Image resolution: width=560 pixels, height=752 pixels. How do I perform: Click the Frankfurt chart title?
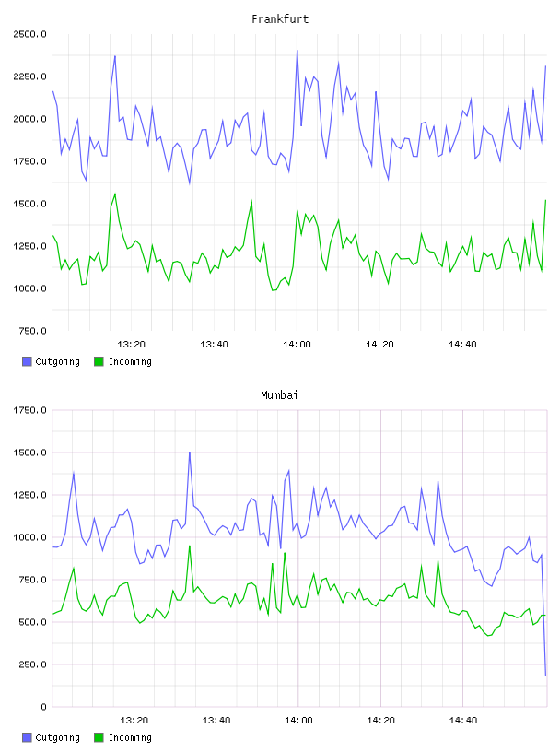pos(280,19)
